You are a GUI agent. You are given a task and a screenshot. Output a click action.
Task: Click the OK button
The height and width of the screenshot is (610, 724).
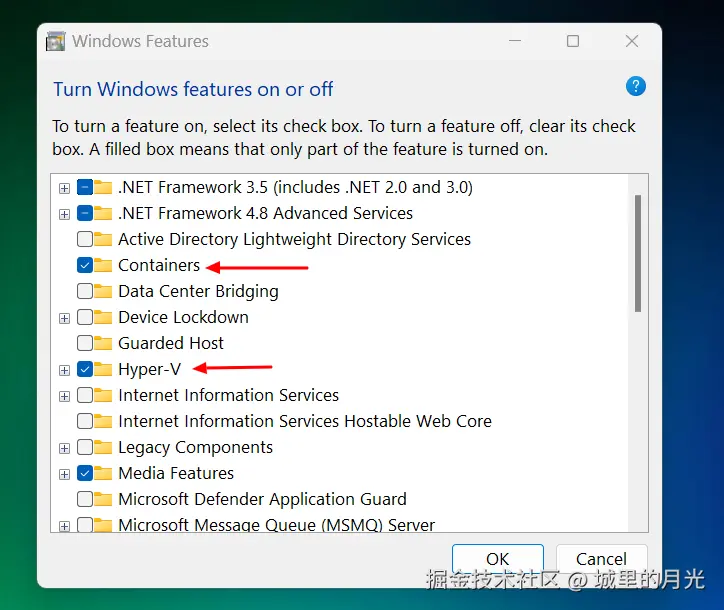click(498, 559)
